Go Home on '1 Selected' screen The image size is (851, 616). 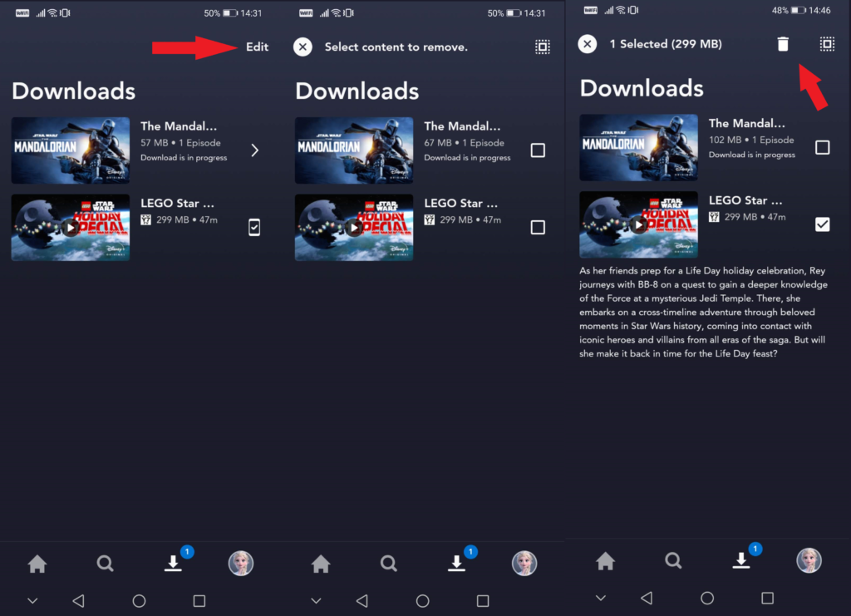[x=605, y=561]
